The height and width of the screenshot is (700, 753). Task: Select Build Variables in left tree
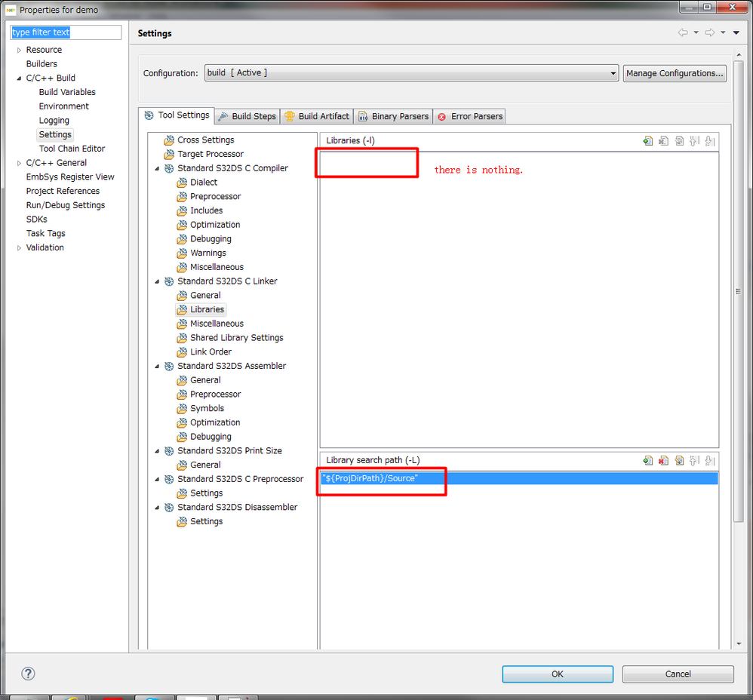(67, 92)
